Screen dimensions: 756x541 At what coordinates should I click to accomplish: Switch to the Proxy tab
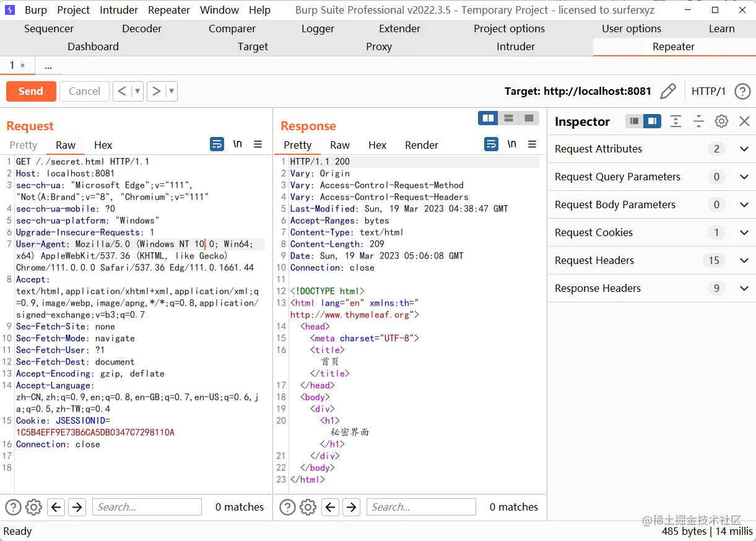(379, 46)
